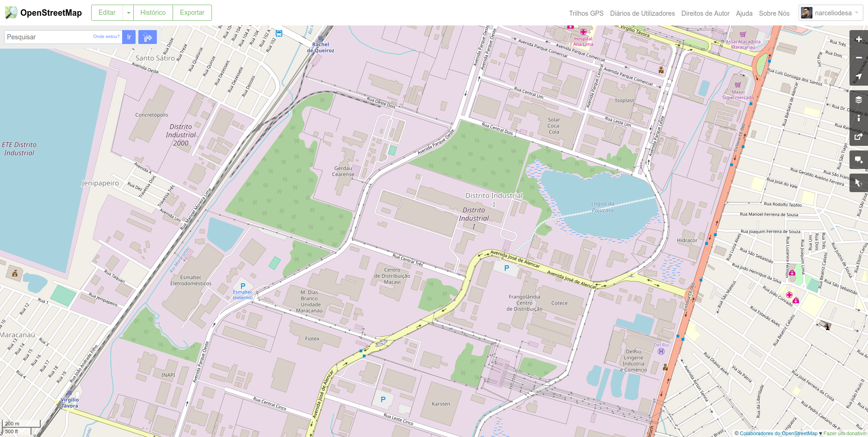
Task: Click the bus stop icon near Rua 102
Action: pos(279,33)
